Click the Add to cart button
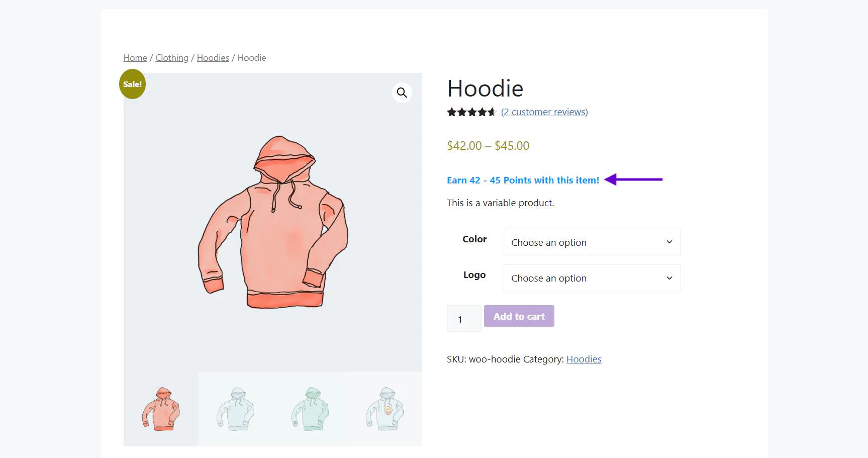Screen dimensions: 868x458 [x=519, y=316]
